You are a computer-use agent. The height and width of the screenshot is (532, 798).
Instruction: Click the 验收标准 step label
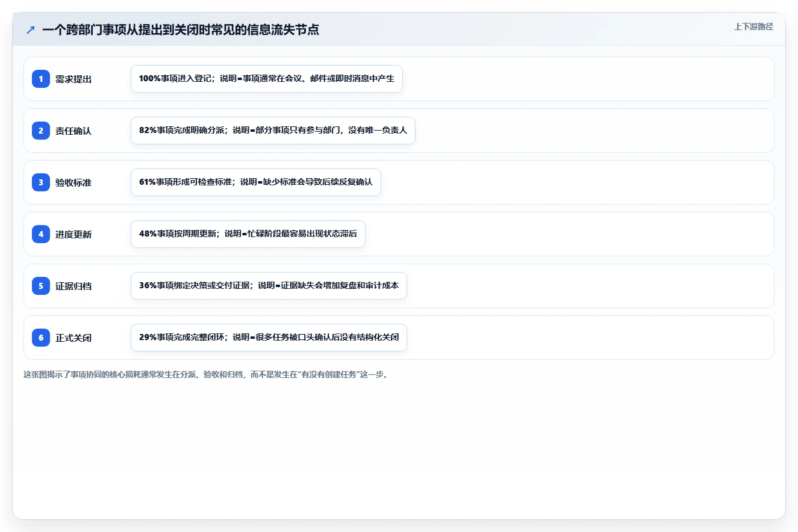(x=73, y=182)
